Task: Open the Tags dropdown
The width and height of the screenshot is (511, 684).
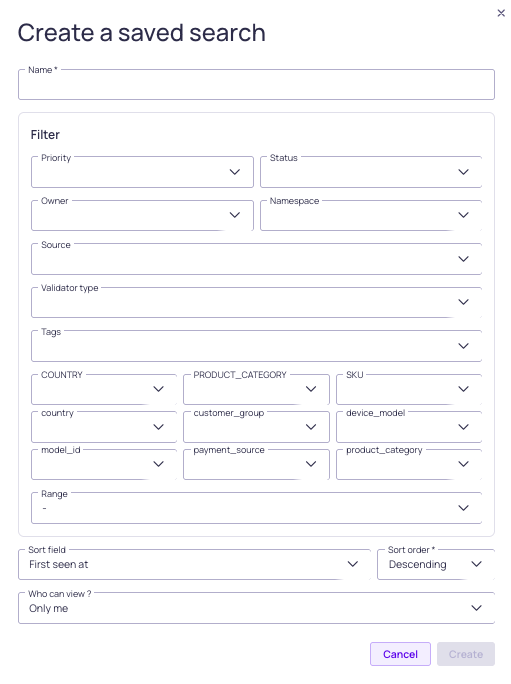Action: (257, 345)
